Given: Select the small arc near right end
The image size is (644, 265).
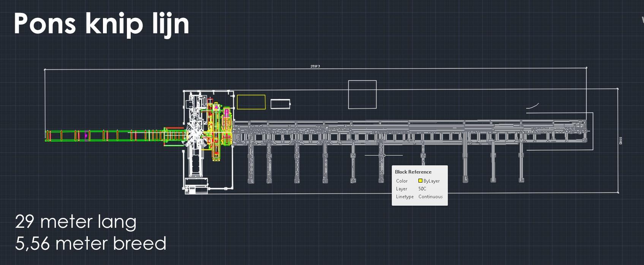Looking at the screenshot, I should pyautogui.click(x=533, y=106).
